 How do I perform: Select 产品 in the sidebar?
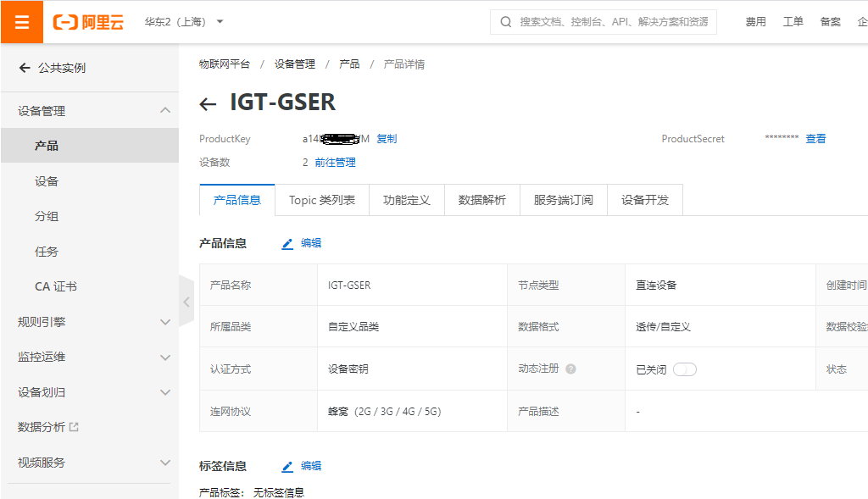(x=90, y=146)
